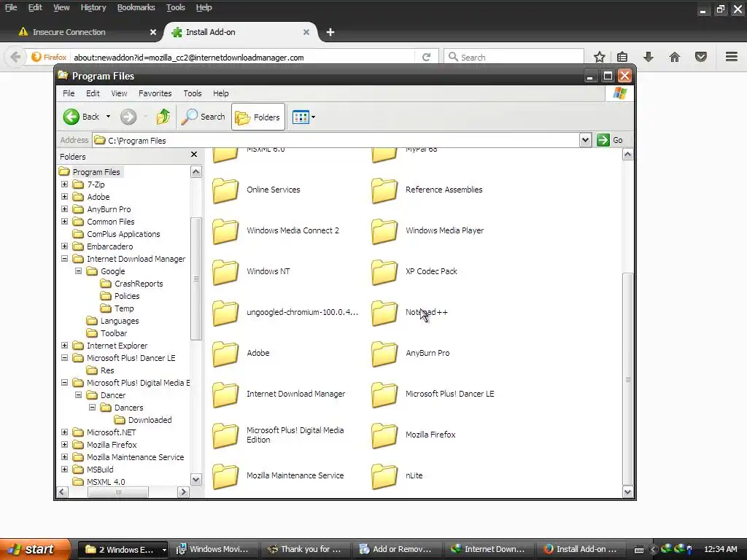The image size is (747, 560).
Task: Click Firefox back navigation button
Action: (x=15, y=57)
